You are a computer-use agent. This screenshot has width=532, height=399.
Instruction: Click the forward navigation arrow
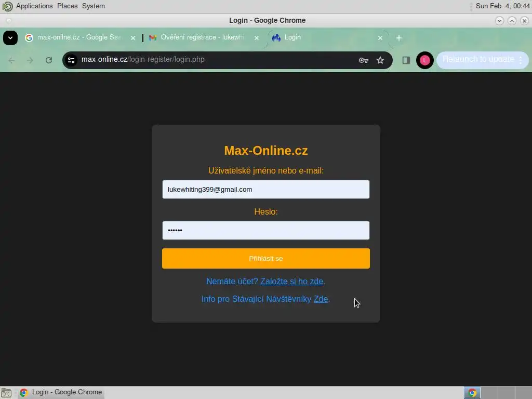click(x=30, y=60)
